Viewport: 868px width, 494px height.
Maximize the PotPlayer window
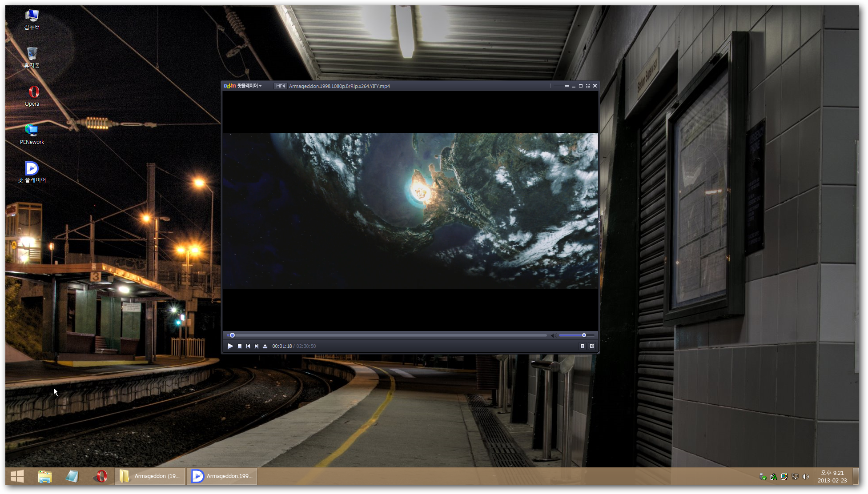pyautogui.click(x=581, y=86)
